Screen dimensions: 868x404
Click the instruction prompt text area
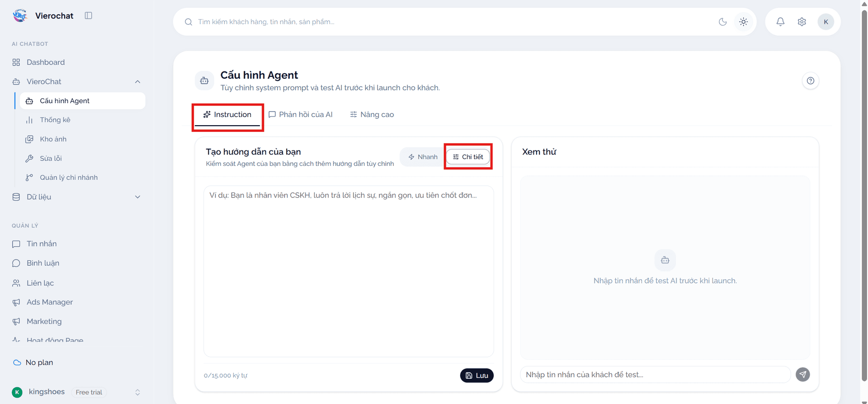point(349,271)
